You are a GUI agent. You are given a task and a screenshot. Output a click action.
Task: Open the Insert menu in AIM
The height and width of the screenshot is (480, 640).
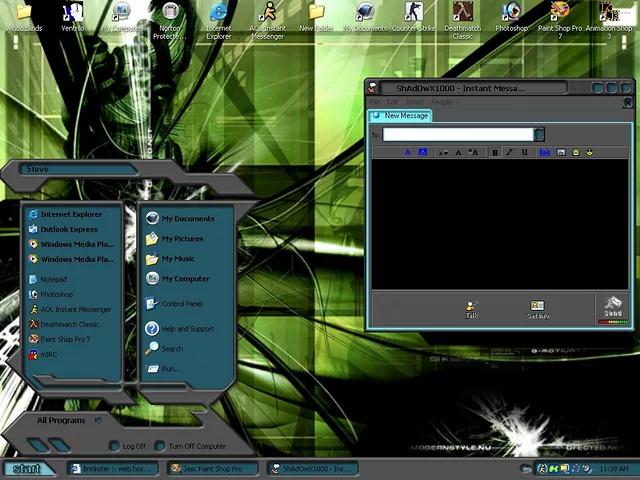(x=414, y=102)
